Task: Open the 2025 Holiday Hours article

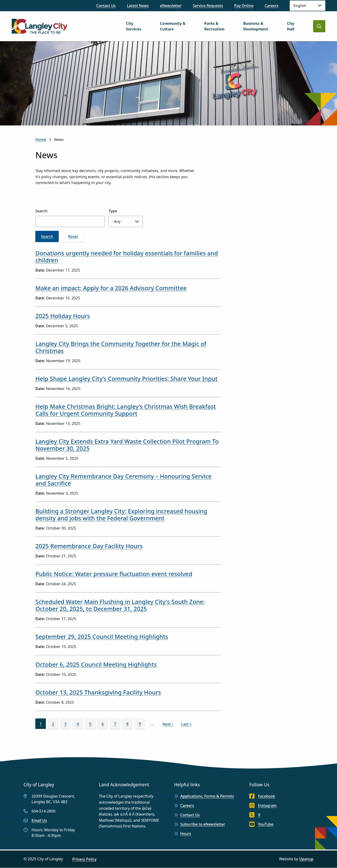Action: (62, 316)
